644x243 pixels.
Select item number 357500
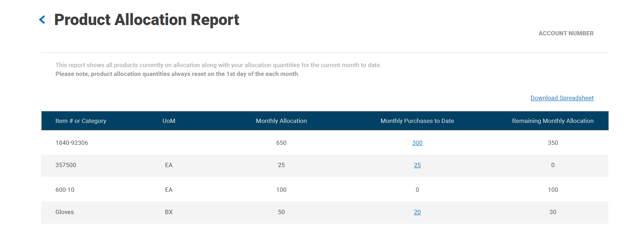tap(66, 165)
